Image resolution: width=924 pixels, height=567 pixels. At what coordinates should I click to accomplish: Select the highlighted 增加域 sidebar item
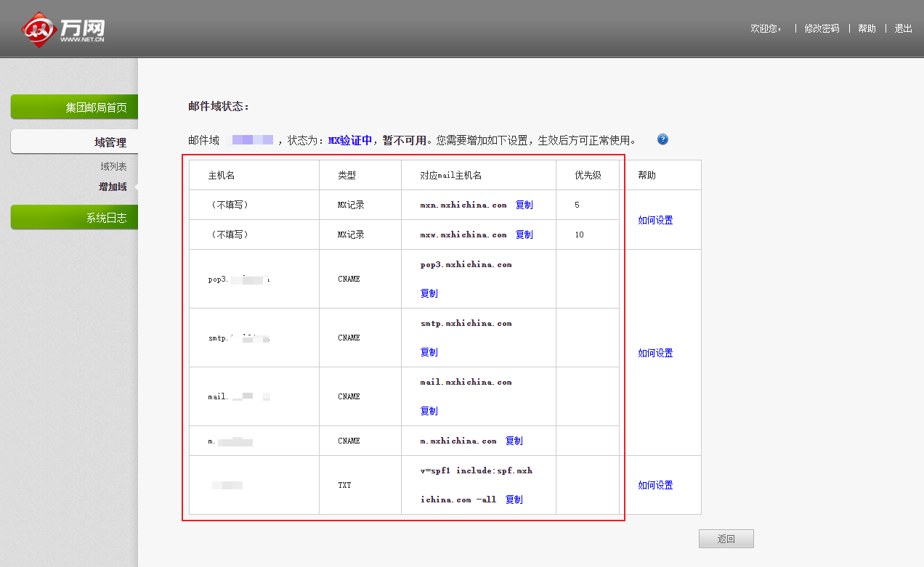tap(114, 187)
